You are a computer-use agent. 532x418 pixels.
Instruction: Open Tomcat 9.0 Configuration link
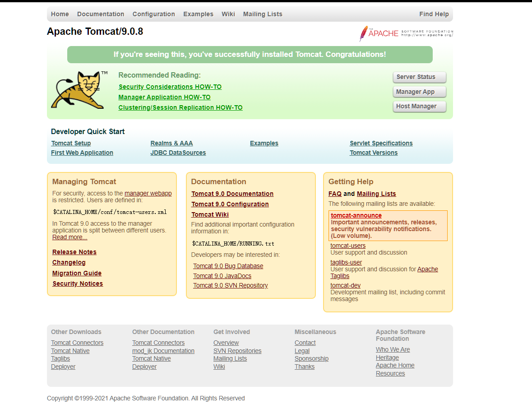point(230,204)
